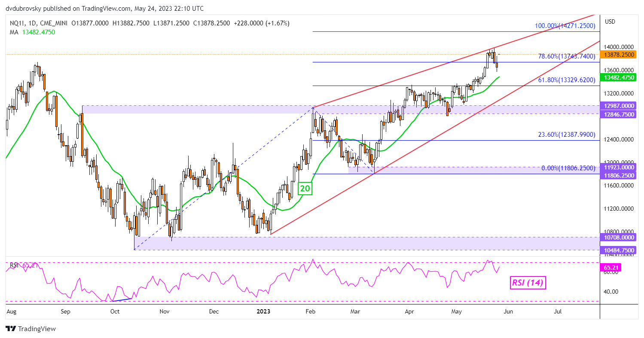The image size is (644, 338).
Task: Click the 78.60%(13743.7400) Fibonacci label
Action: point(567,56)
